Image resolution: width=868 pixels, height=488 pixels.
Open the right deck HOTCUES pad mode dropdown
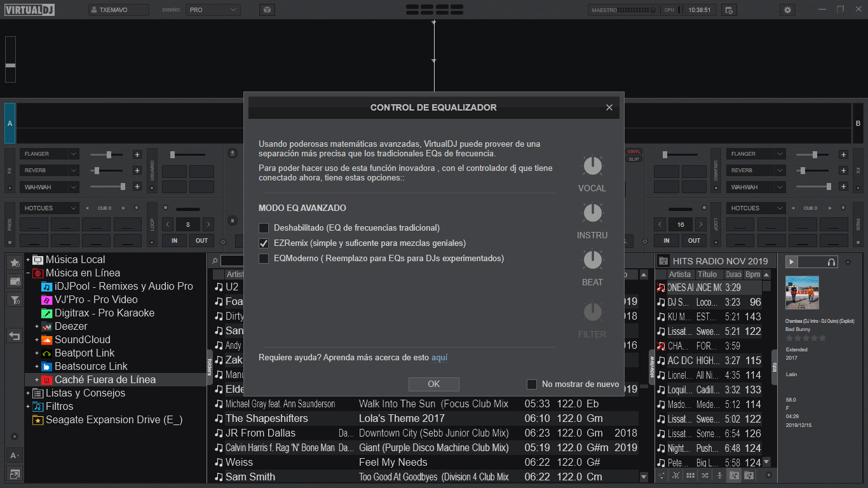[x=757, y=208]
